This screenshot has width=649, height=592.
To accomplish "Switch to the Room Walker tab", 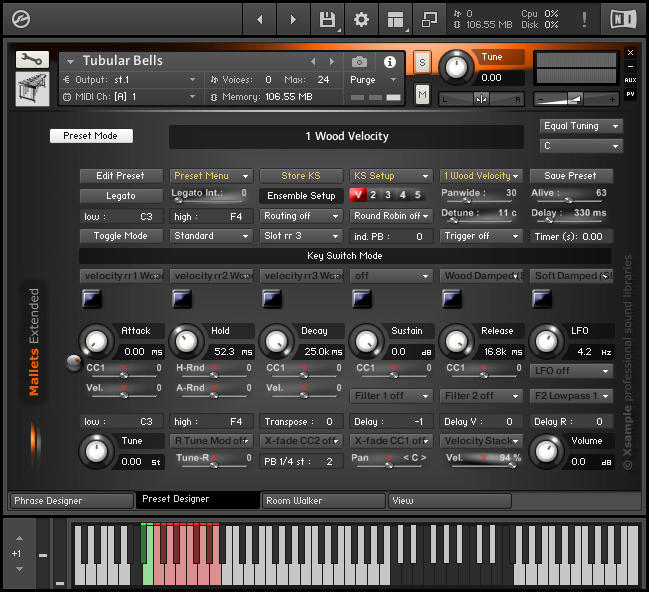I will [x=323, y=501].
